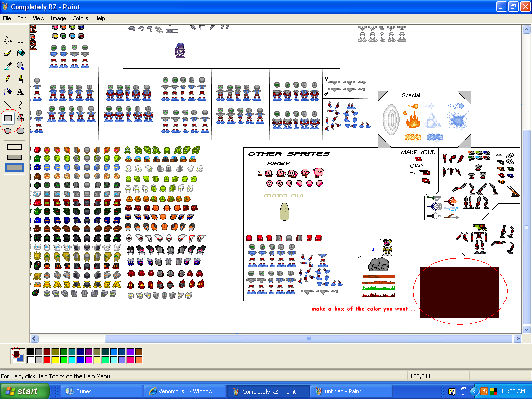Image resolution: width=532 pixels, height=399 pixels.
Task: Open the language bar options dropdown
Action: tap(463, 394)
